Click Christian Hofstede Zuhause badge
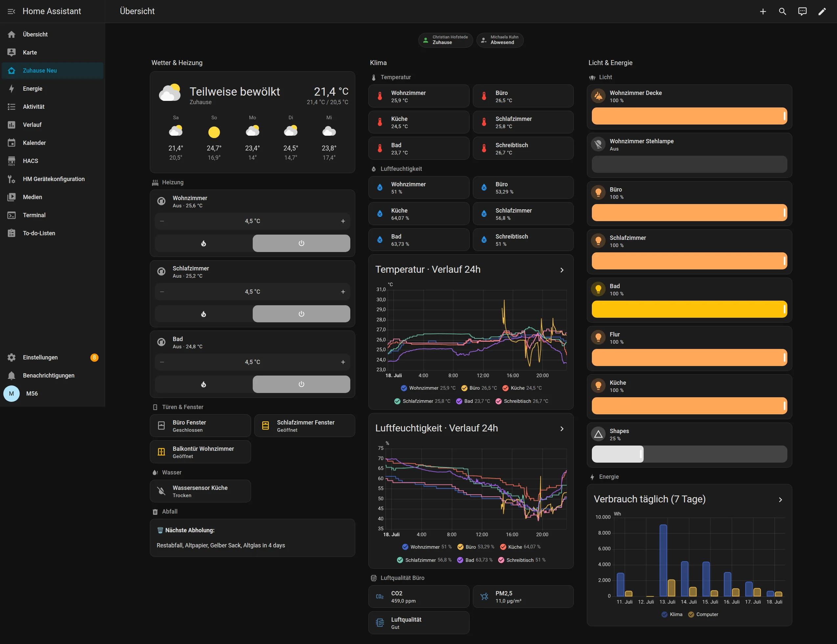This screenshot has width=837, height=644. [x=445, y=40]
